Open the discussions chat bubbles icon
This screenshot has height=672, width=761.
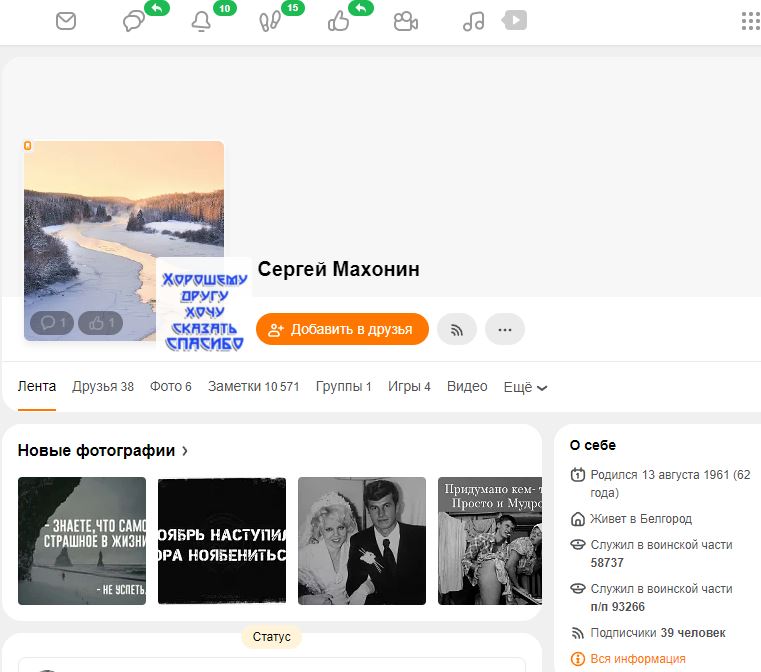[x=134, y=21]
